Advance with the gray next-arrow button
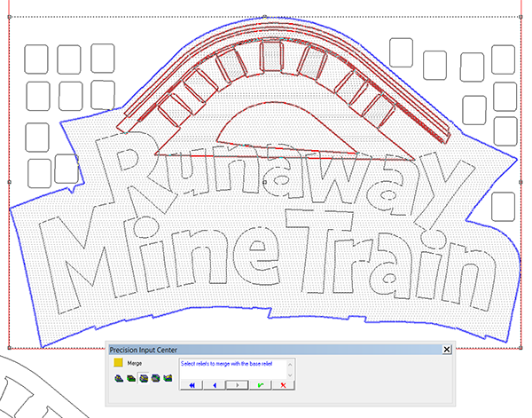532x418 pixels. (x=237, y=385)
